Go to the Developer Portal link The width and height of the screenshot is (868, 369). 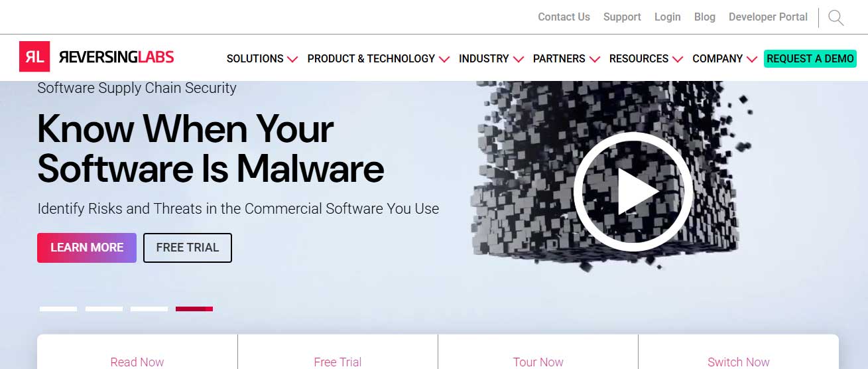pyautogui.click(x=768, y=17)
